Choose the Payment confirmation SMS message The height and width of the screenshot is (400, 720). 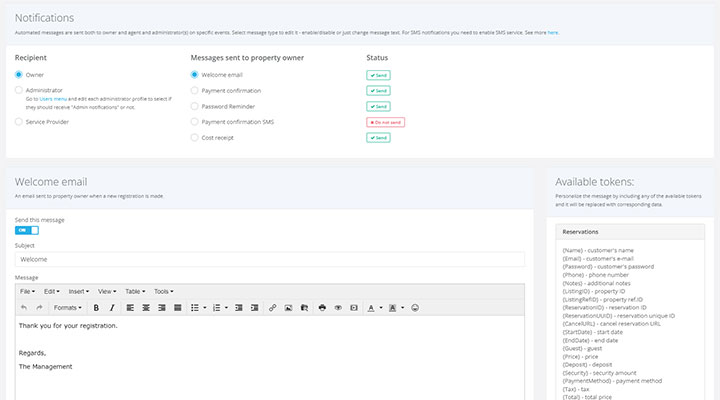(x=194, y=122)
